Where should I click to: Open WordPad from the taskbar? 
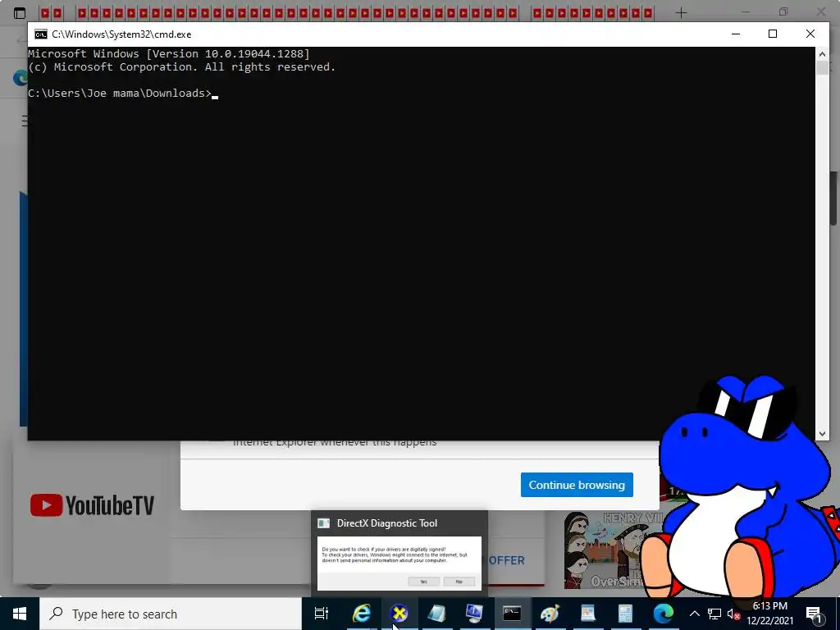tap(587, 614)
